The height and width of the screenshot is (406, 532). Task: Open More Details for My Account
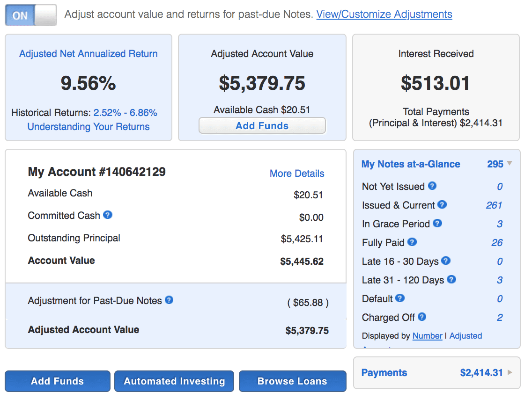click(297, 173)
